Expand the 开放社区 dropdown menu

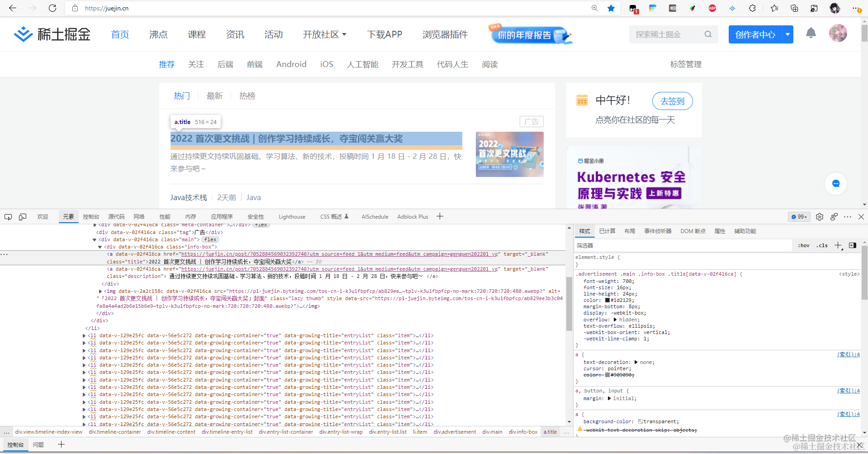(324, 34)
